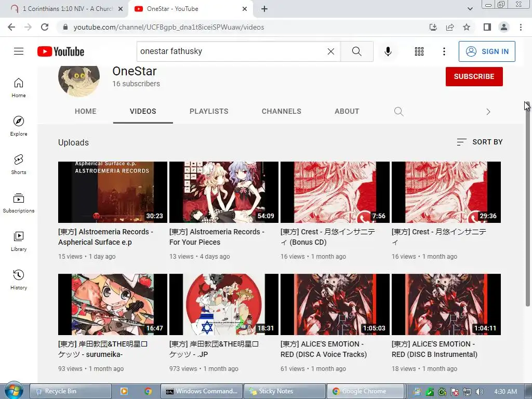Open volume control in system tray

pyautogui.click(x=480, y=392)
